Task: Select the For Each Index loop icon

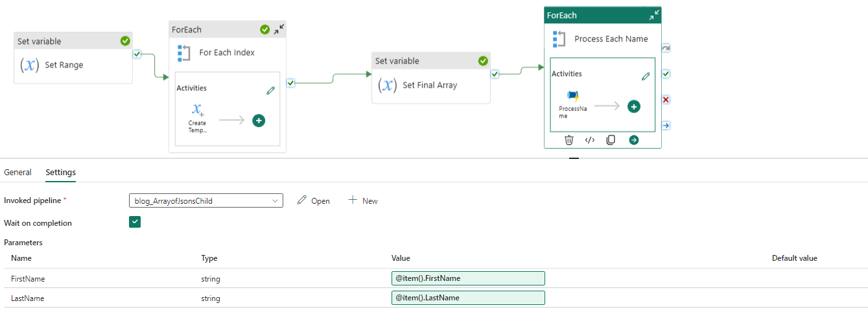Action: coord(183,53)
